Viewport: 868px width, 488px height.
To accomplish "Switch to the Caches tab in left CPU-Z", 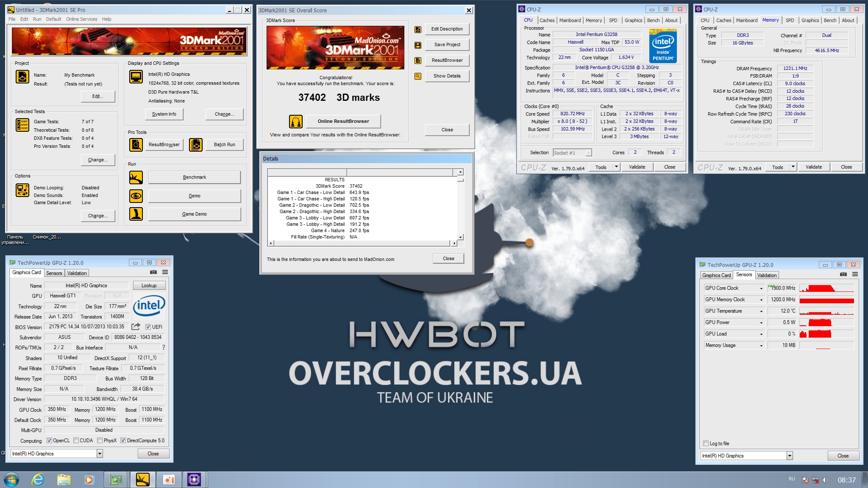I will pos(547,20).
